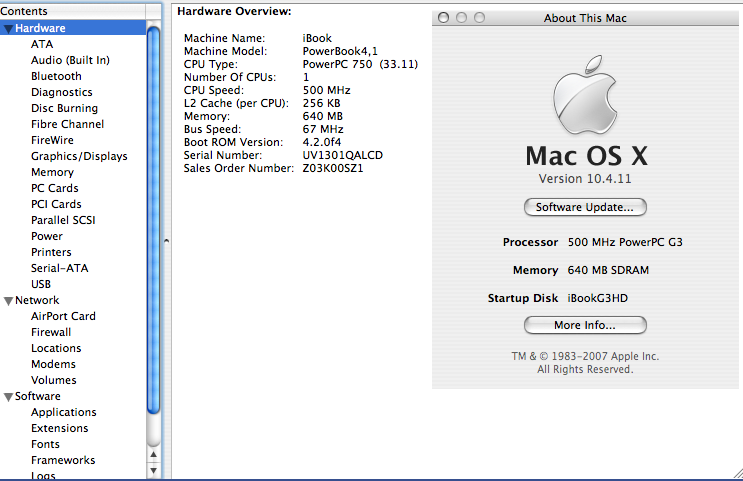Click the Machine Model value PowerBook4,1
This screenshot has height=481, width=743.
(340, 51)
